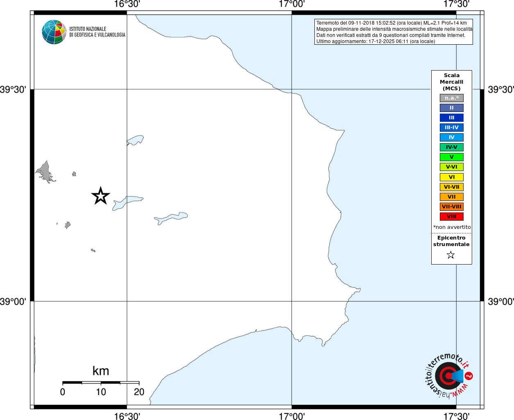Click the lake just east of the epicenter star
Viewport: 514px width, 420px height.
click(x=127, y=203)
